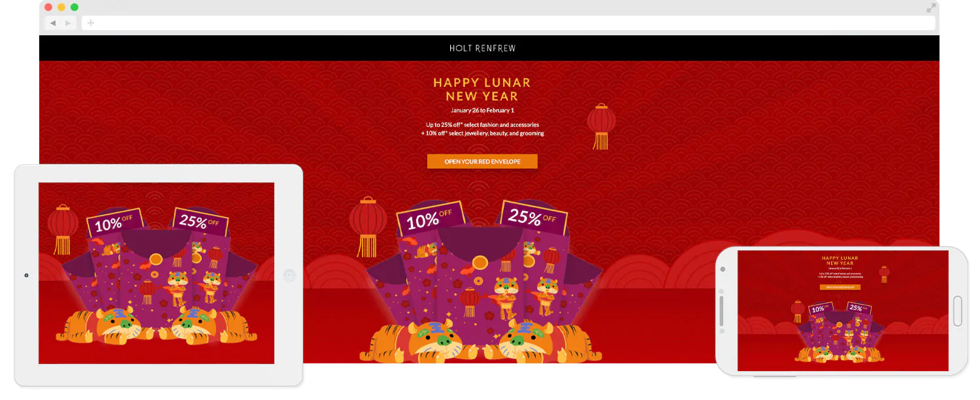This screenshot has width=980, height=400.
Task: Tap the 25% off coupon on the phone
Action: (858, 308)
